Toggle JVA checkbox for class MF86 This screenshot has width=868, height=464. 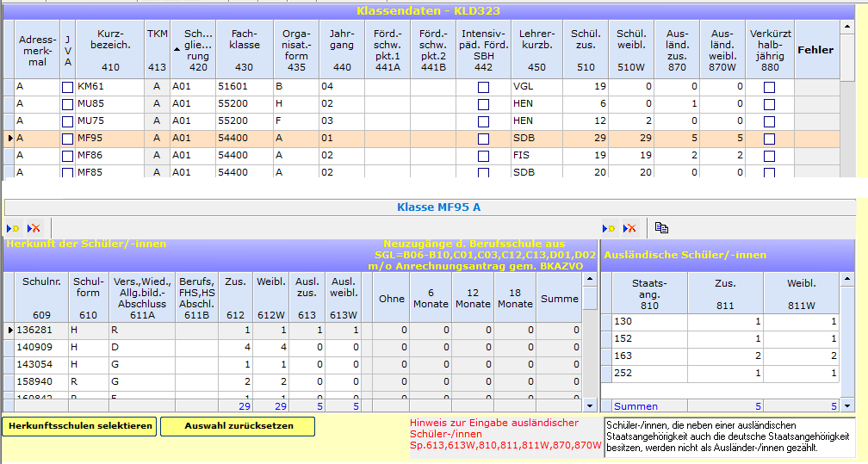(x=67, y=156)
